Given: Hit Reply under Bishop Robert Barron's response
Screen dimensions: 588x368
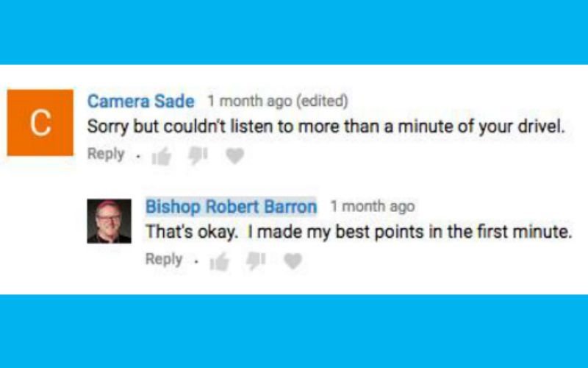Looking at the screenshot, I should [x=164, y=260].
